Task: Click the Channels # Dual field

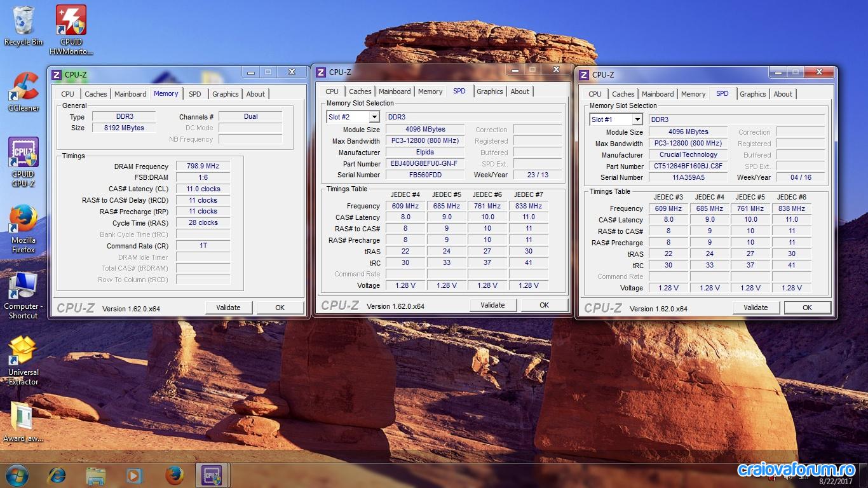Action: pyautogui.click(x=251, y=117)
